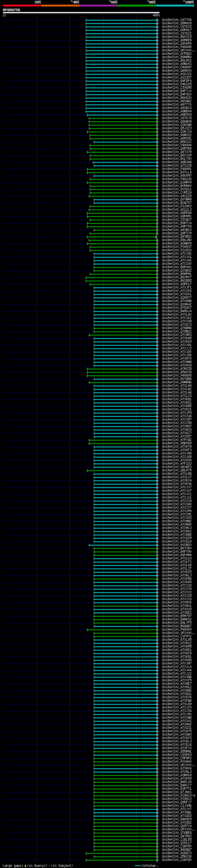
Task: Select the UniRef100_A1BQT3 label
Action: (x=177, y=853)
